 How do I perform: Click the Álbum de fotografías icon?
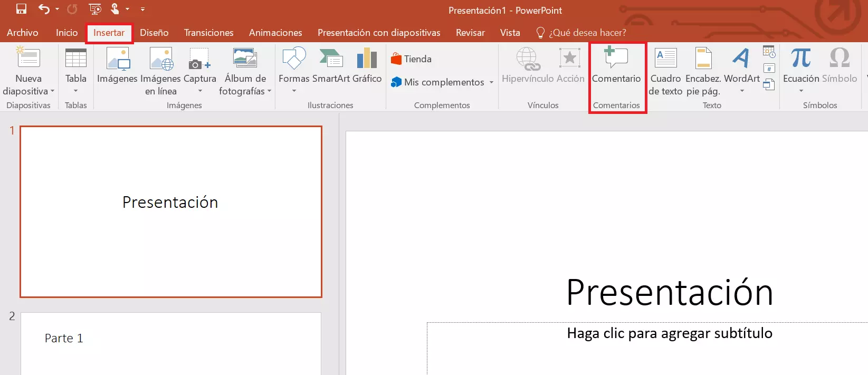click(245, 58)
